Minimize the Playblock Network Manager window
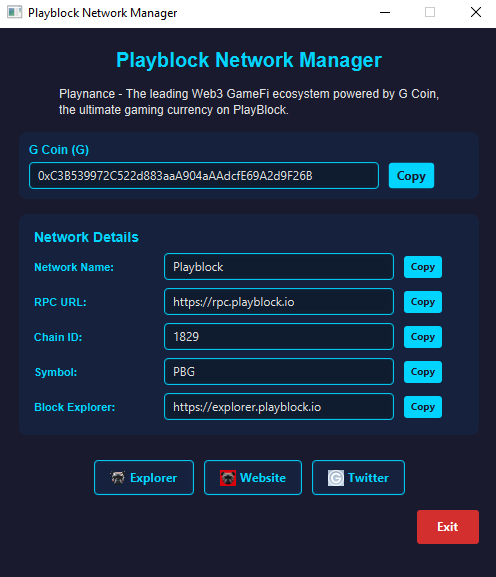 [x=385, y=13]
